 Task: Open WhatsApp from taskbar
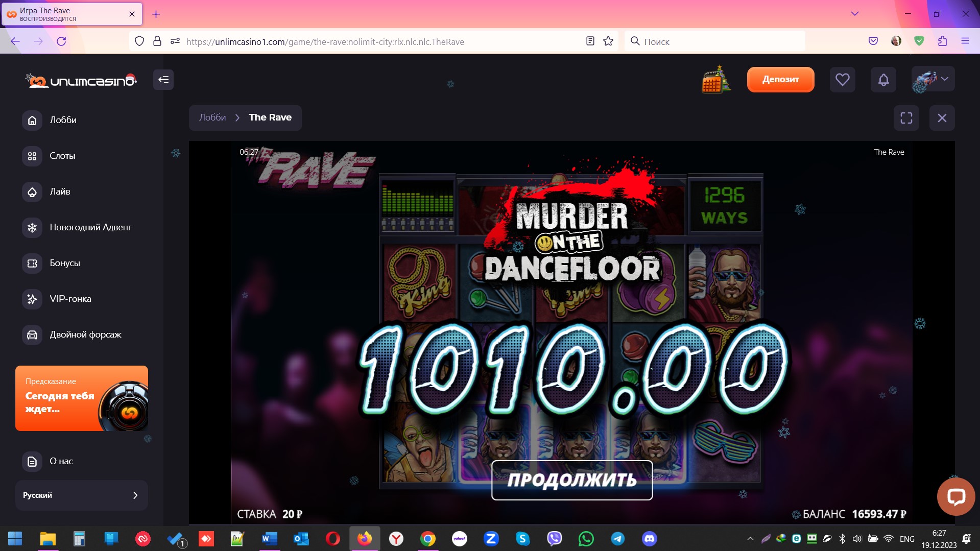[586, 539]
